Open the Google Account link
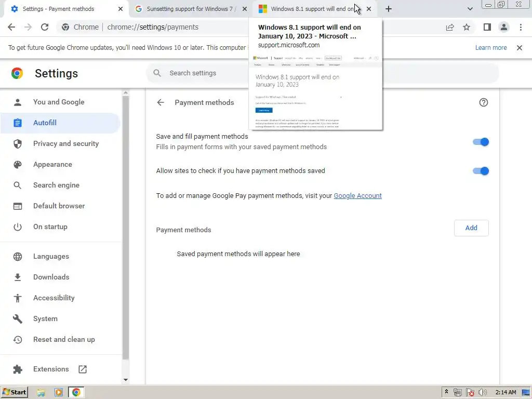The image size is (532, 399). (357, 196)
